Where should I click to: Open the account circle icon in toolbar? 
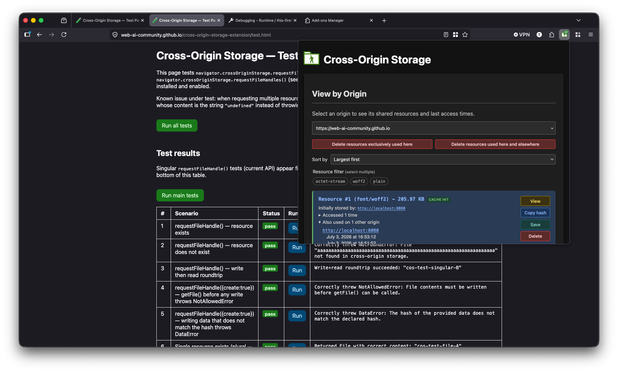click(x=539, y=35)
